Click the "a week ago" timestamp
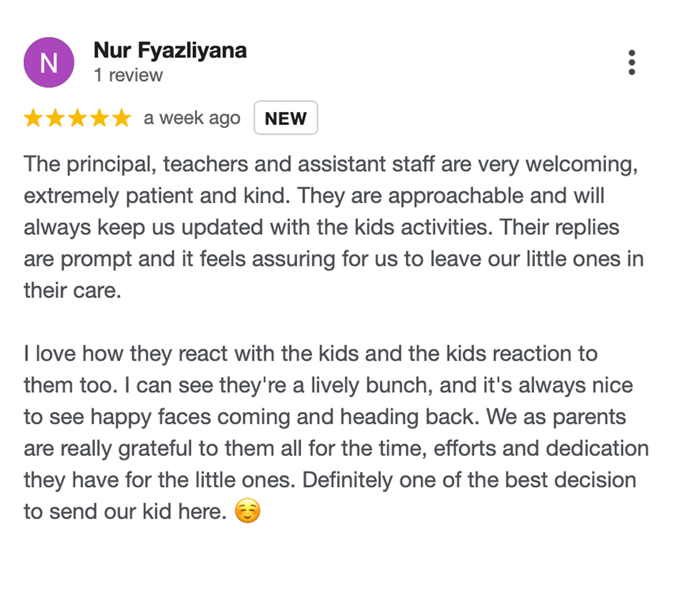Screen dimensions: 673x616 pyautogui.click(x=192, y=118)
